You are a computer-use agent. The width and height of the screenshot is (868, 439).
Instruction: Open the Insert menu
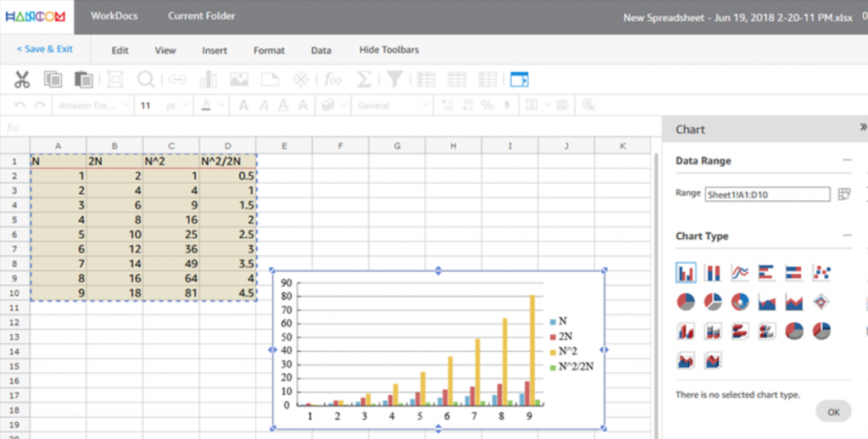[214, 50]
